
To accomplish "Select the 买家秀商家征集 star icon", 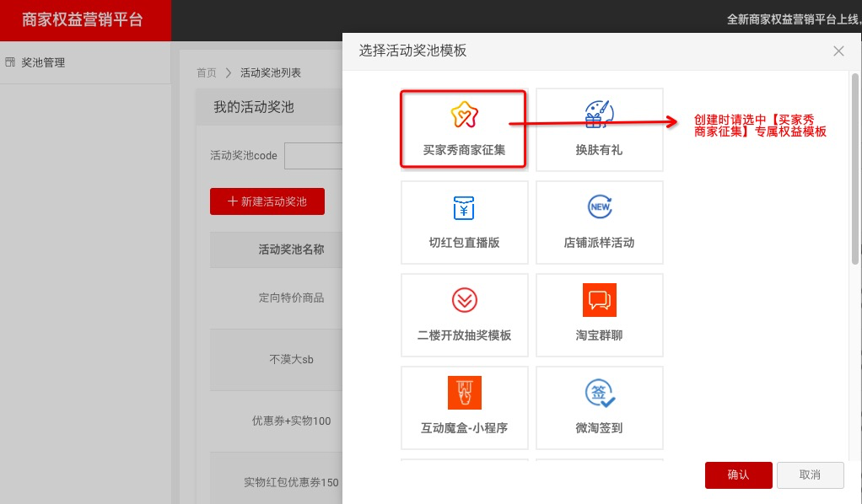I will pos(465,115).
